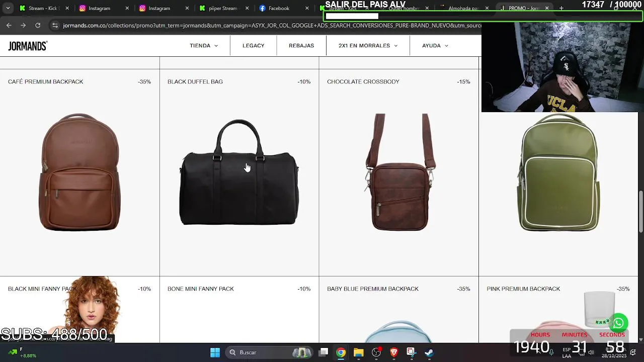Open the REBAJAS menu item
Screen dimensions: 644x362
coord(301,46)
